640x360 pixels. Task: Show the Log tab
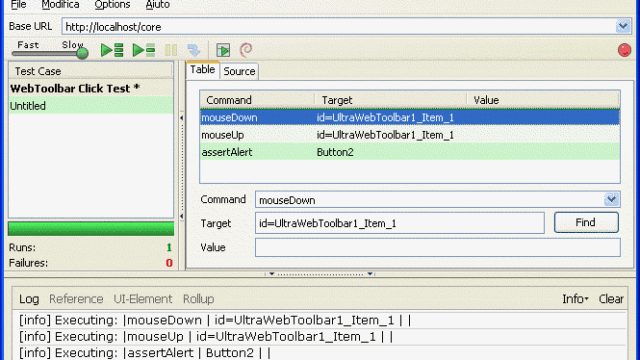pos(29,299)
